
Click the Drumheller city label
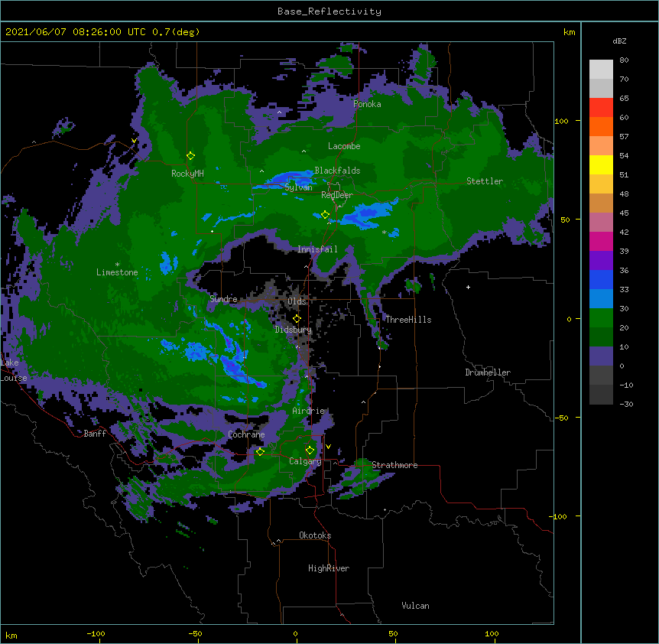point(488,372)
